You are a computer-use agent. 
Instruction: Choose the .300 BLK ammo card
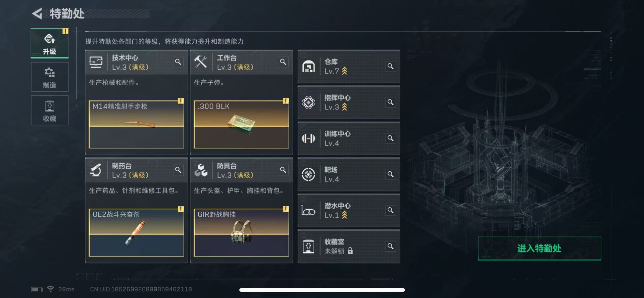click(x=241, y=124)
